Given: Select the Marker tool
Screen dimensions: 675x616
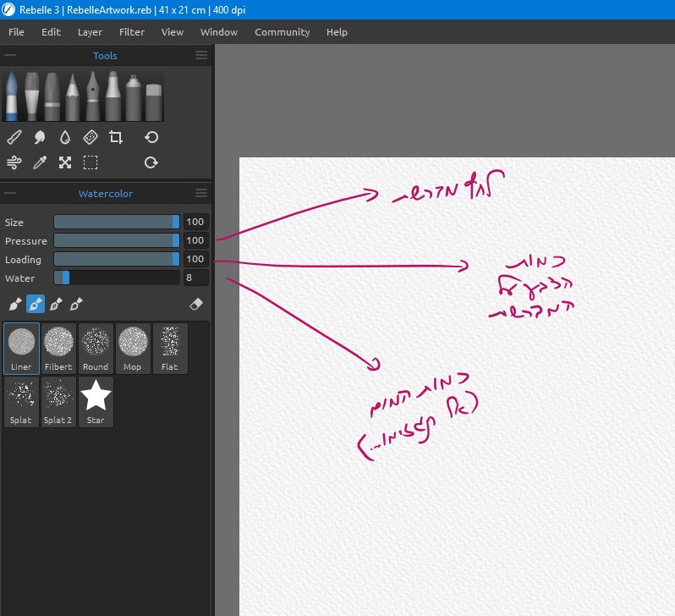Looking at the screenshot, I should (x=112, y=96).
